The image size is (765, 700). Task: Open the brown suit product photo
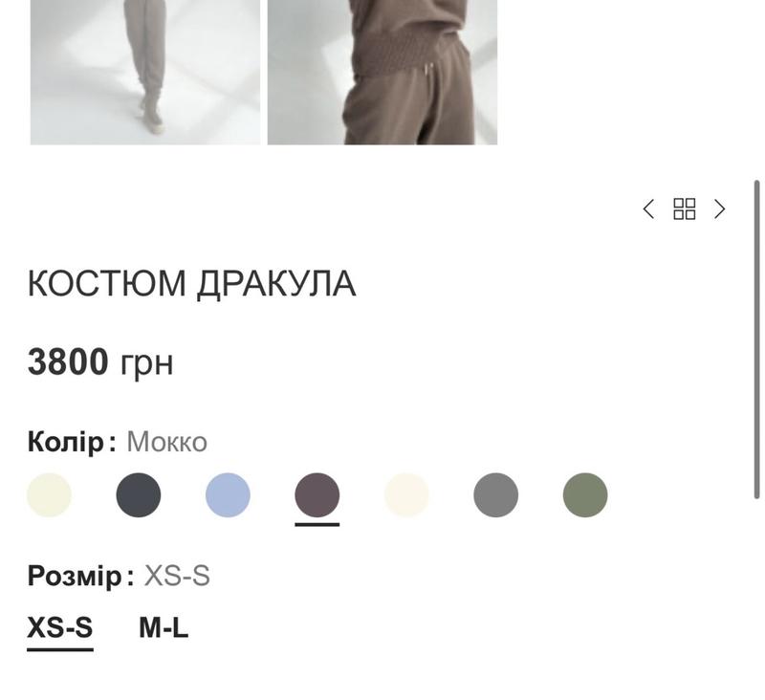[382, 72]
